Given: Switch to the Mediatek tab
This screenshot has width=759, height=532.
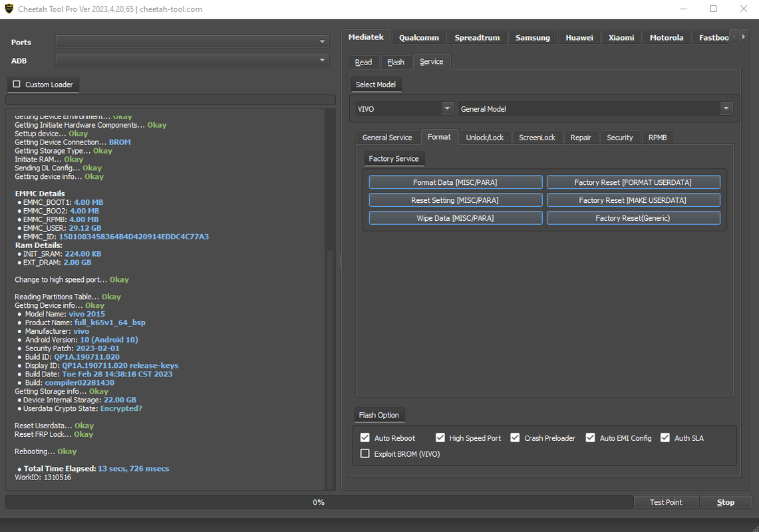Looking at the screenshot, I should tap(365, 37).
